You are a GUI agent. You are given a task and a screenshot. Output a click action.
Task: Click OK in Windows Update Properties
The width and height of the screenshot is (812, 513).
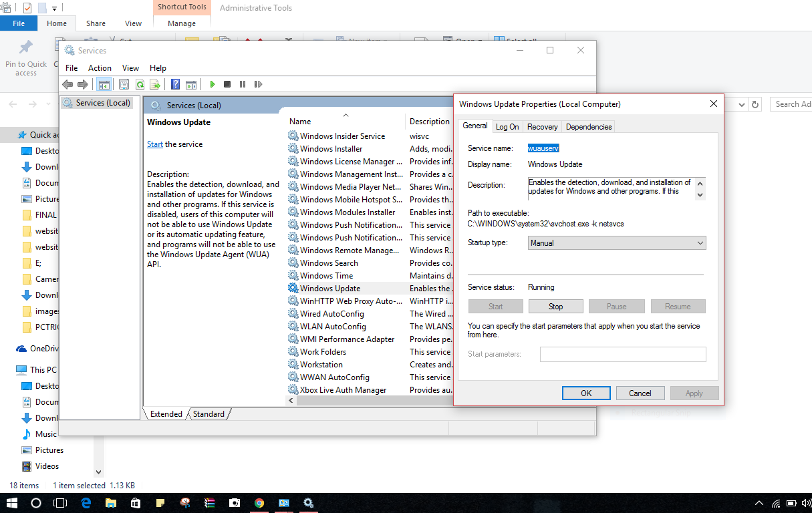click(586, 393)
